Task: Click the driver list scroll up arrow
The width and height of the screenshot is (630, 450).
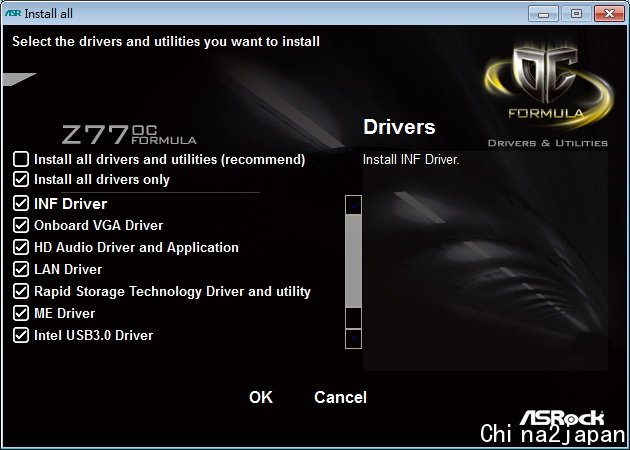Action: (354, 205)
